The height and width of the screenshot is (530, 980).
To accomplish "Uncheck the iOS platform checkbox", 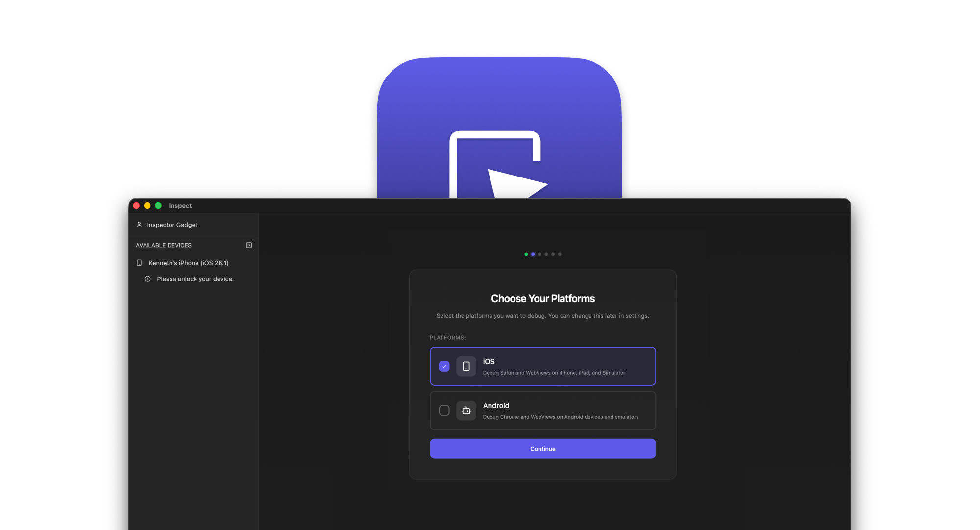I will coord(444,366).
